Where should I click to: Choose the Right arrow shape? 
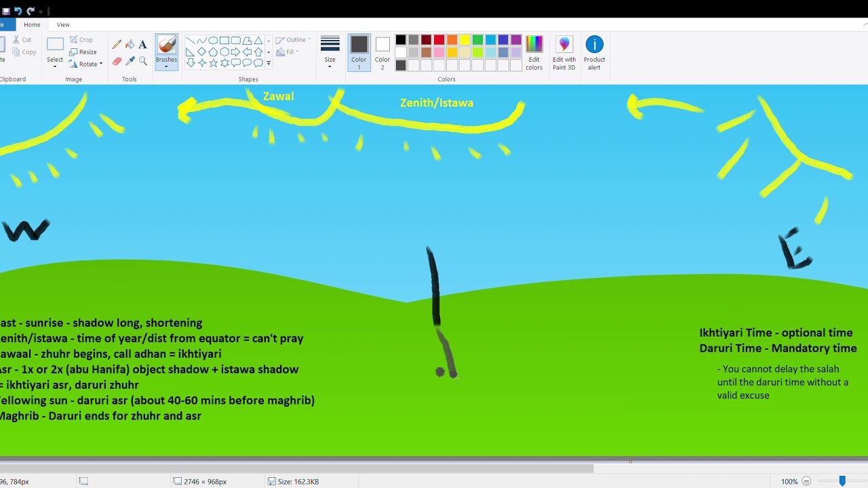coord(236,52)
